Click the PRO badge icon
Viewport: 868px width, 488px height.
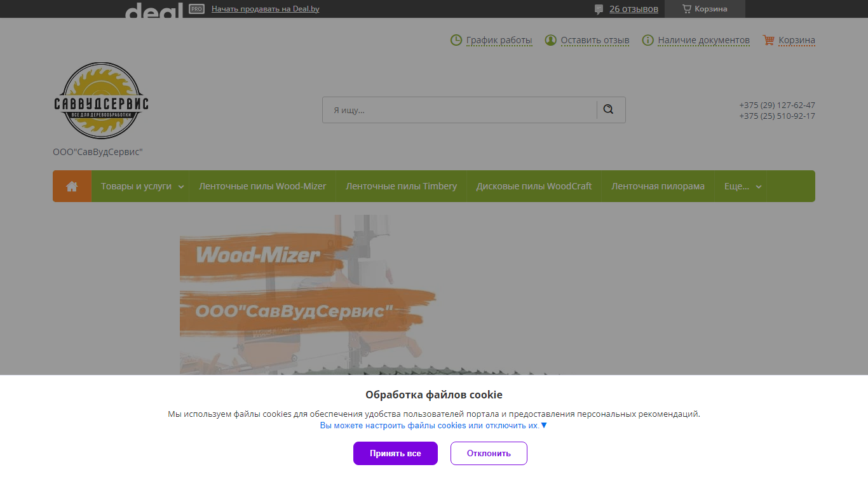(x=196, y=9)
